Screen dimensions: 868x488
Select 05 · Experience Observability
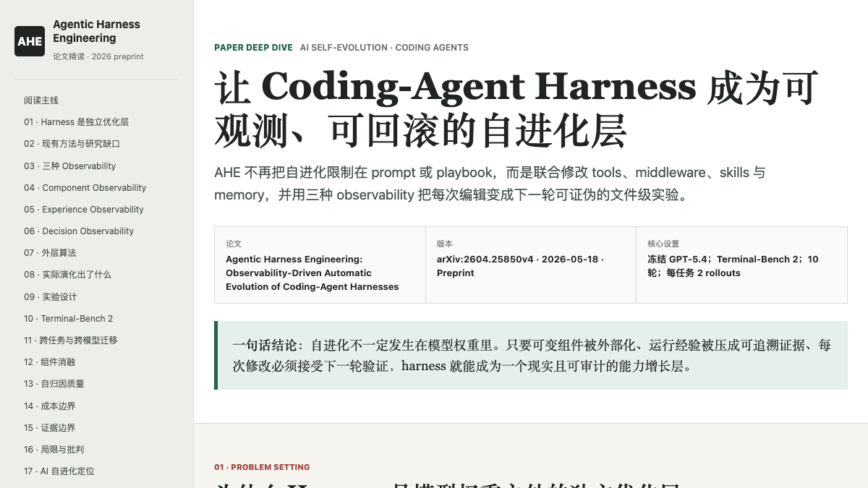tap(84, 209)
